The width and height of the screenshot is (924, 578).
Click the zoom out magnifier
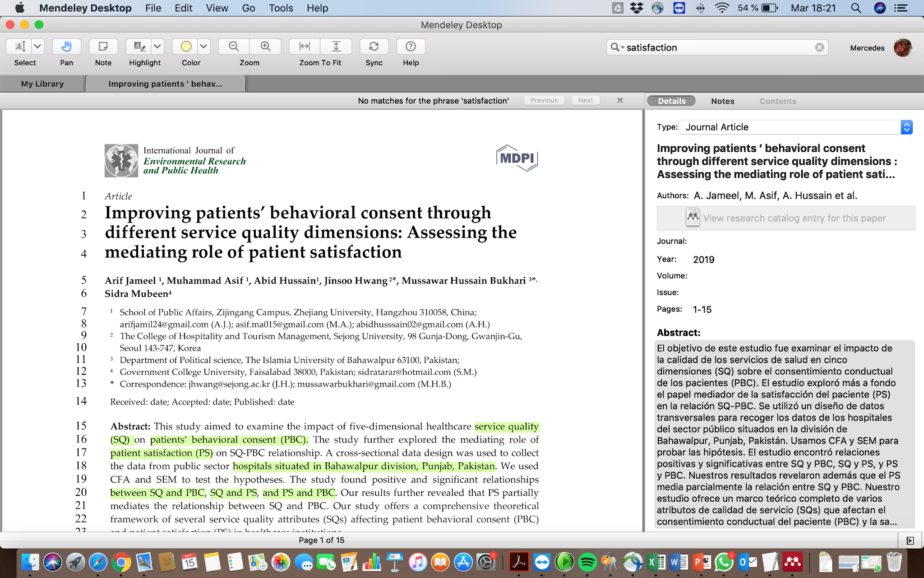[x=234, y=47]
